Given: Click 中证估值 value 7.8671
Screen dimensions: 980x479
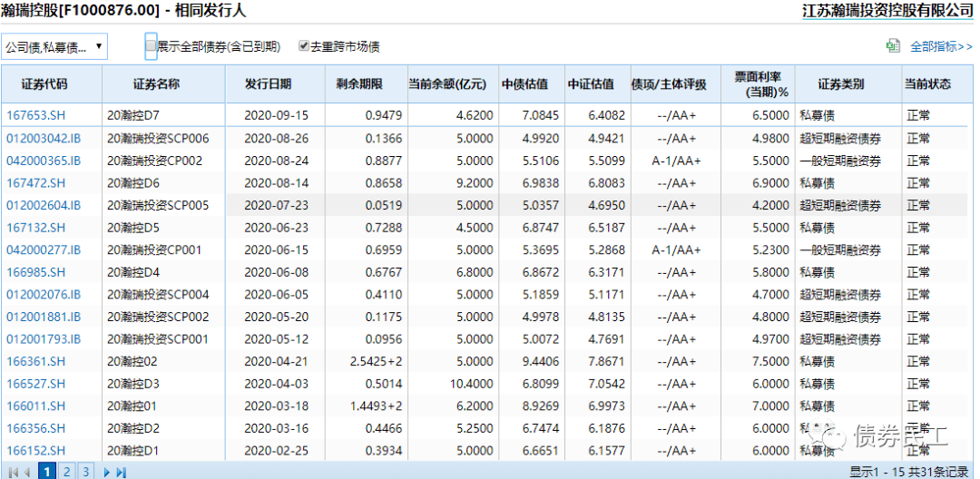Looking at the screenshot, I should point(606,362).
